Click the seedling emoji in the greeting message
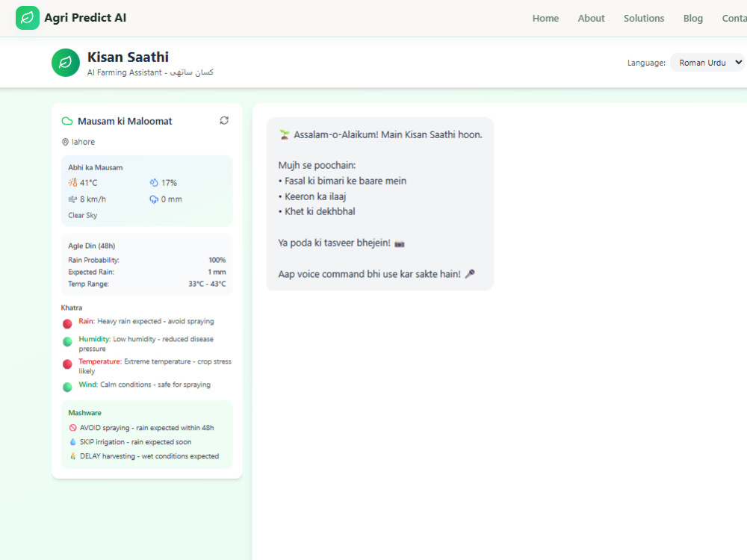This screenshot has height=560, width=747. [x=285, y=134]
